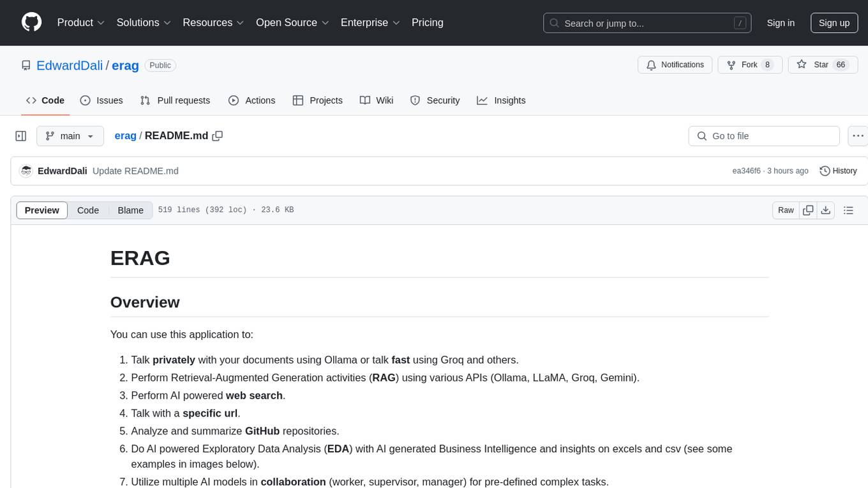Star the erag repository
Viewport: 868px width, 488px height.
pos(823,65)
